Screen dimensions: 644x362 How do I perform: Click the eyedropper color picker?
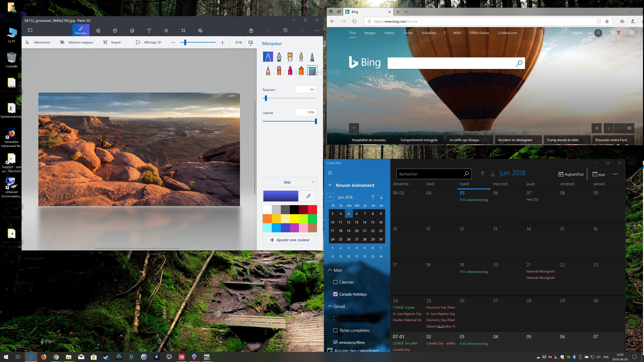308,196
